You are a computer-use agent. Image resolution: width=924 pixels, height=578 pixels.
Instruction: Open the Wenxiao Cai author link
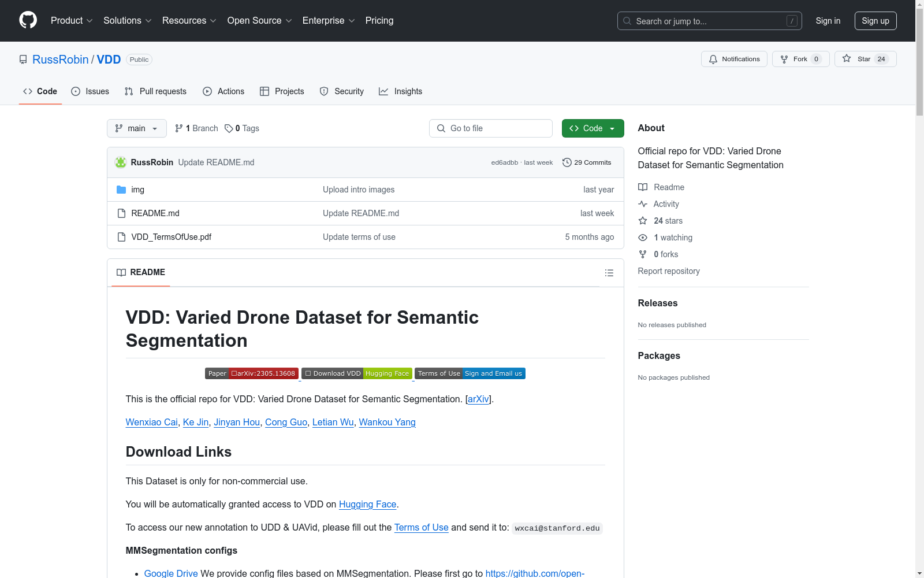pyautogui.click(x=152, y=422)
